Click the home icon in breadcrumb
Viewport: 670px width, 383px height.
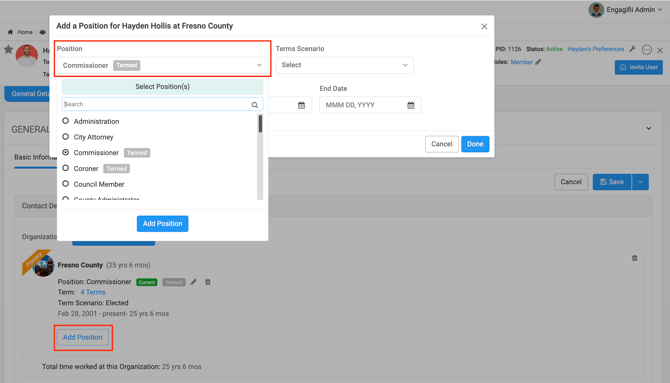click(x=10, y=32)
